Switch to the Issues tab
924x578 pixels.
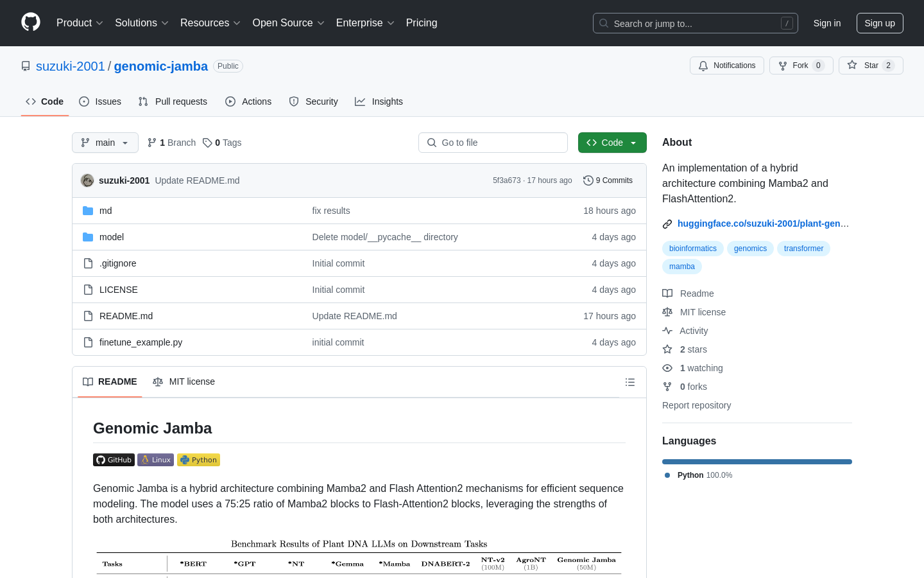(x=100, y=101)
